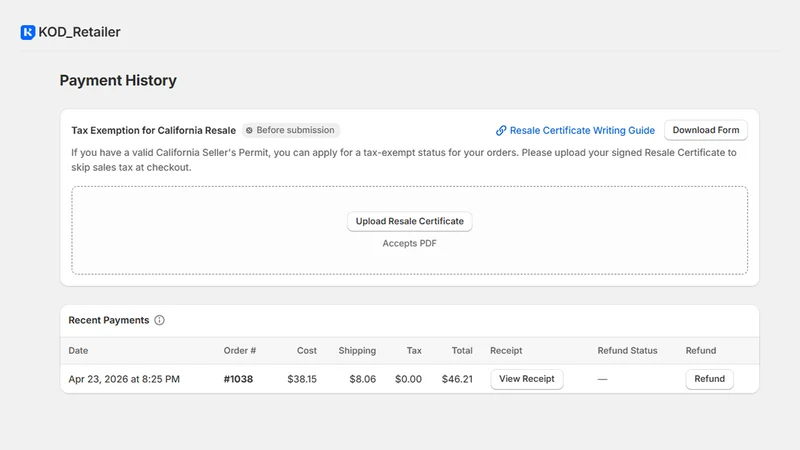Click the Receipt column header
The width and height of the screenshot is (800, 450).
(x=506, y=351)
